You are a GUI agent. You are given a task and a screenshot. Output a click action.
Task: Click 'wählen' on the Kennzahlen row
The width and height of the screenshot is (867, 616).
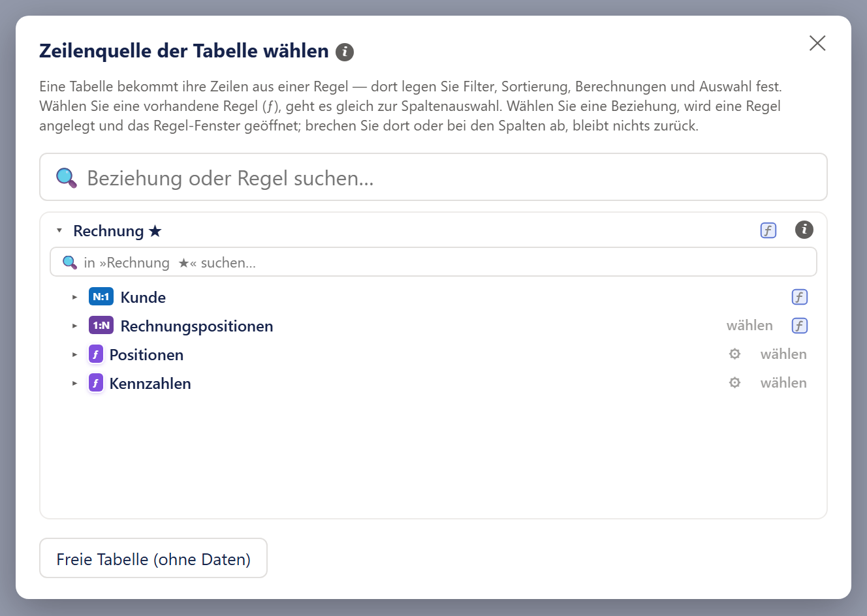coord(783,383)
